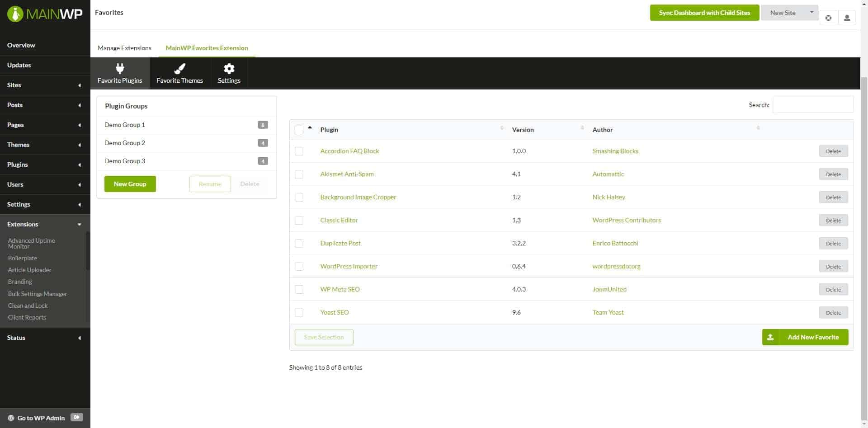Check the WordPress Importer checkbox
The height and width of the screenshot is (428, 868).
[299, 266]
